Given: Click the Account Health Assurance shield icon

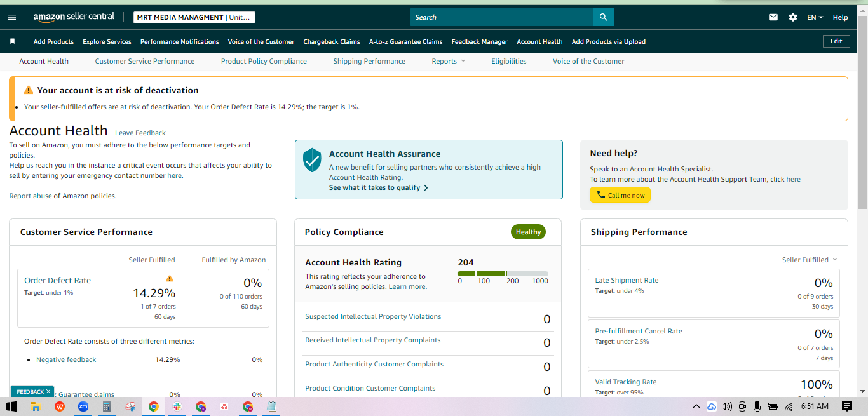Looking at the screenshot, I should 312,160.
